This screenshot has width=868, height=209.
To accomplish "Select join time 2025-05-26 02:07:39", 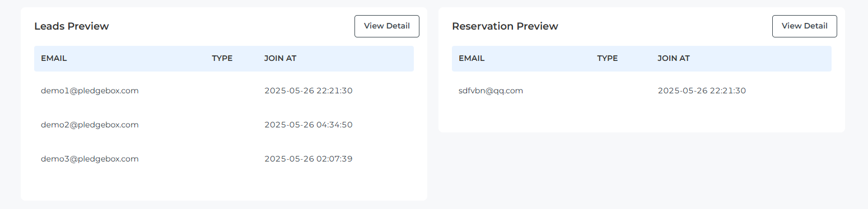I will point(309,159).
